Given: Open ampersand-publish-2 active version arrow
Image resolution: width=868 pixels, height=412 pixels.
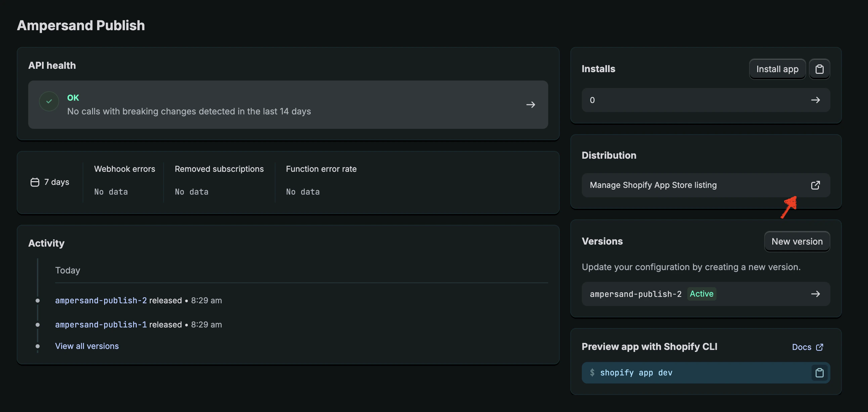Looking at the screenshot, I should pyautogui.click(x=816, y=294).
